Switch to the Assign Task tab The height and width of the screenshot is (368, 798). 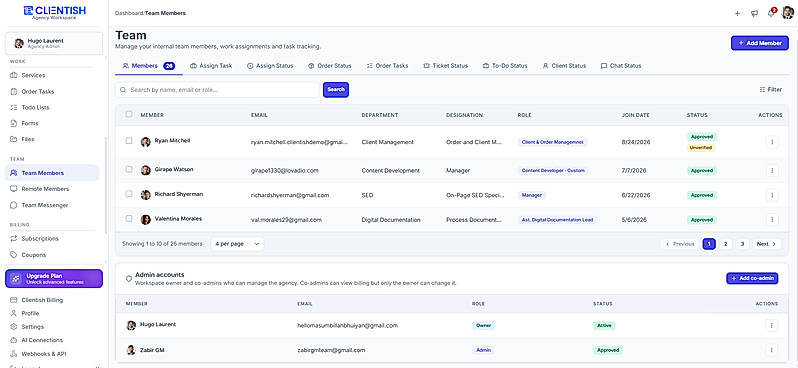(x=211, y=66)
